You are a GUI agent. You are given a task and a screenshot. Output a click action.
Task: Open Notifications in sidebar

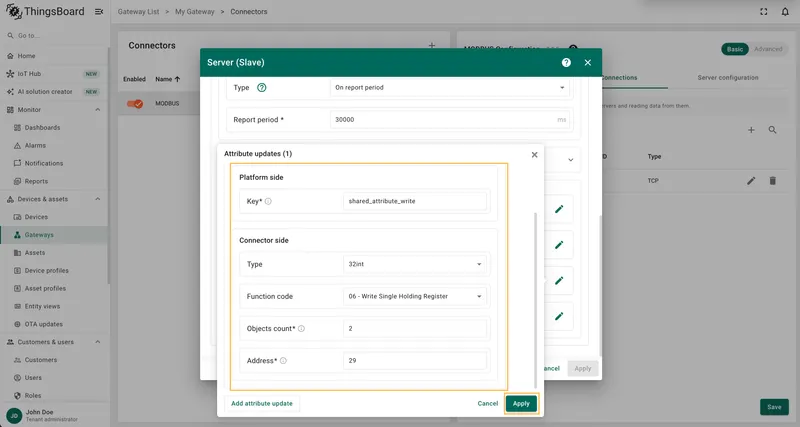click(54, 163)
